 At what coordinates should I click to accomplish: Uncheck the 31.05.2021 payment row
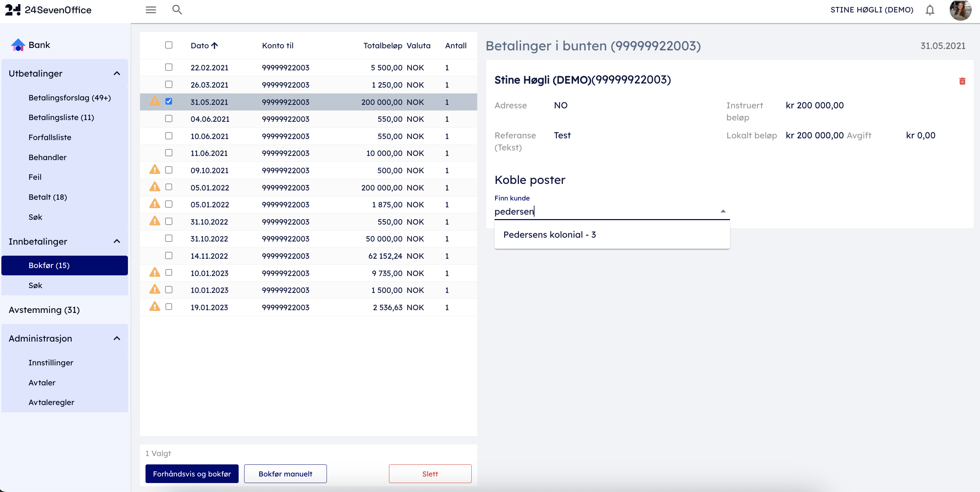coord(169,101)
